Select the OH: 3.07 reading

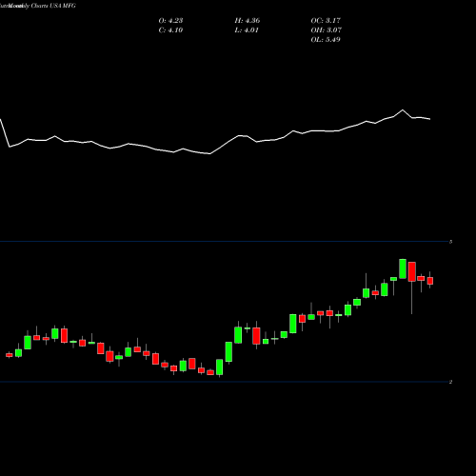tap(326, 30)
